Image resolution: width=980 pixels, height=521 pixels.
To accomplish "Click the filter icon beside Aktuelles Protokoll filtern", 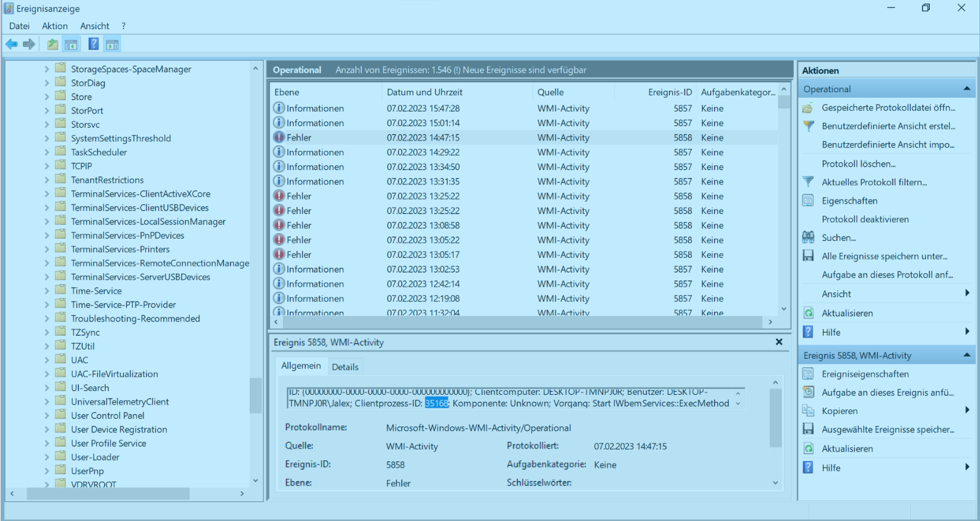I will [808, 182].
